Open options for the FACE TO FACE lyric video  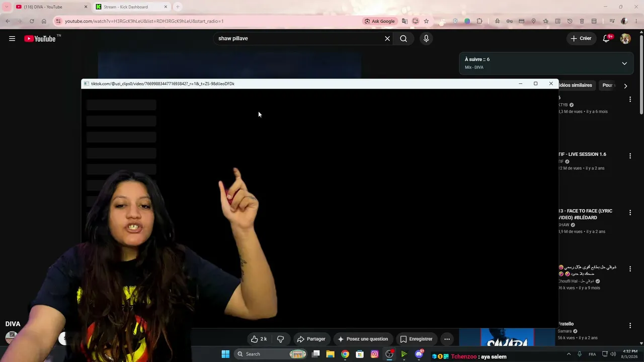630,213
